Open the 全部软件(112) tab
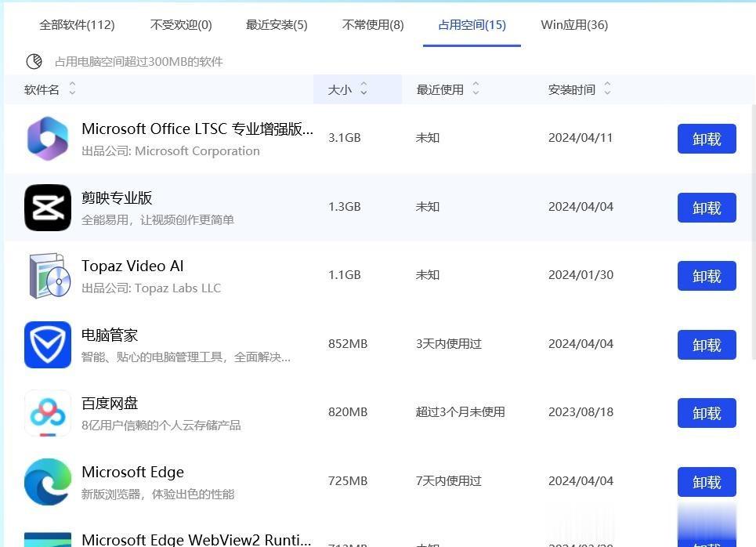This screenshot has height=547, width=756. [77, 24]
